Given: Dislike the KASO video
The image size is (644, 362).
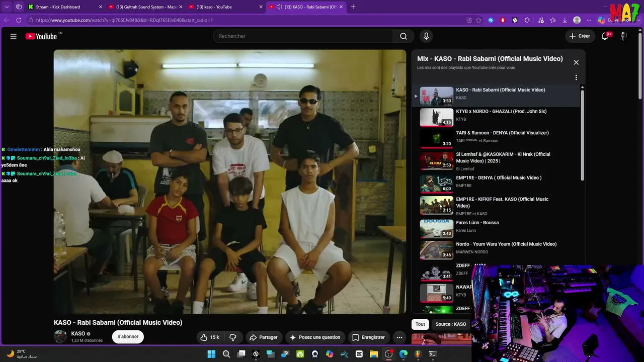Looking at the screenshot, I should (x=233, y=337).
